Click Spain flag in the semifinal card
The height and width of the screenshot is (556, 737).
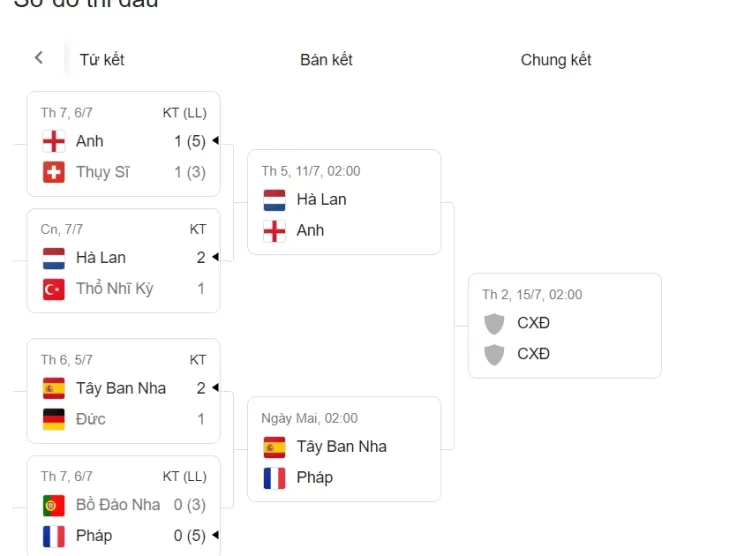(275, 447)
